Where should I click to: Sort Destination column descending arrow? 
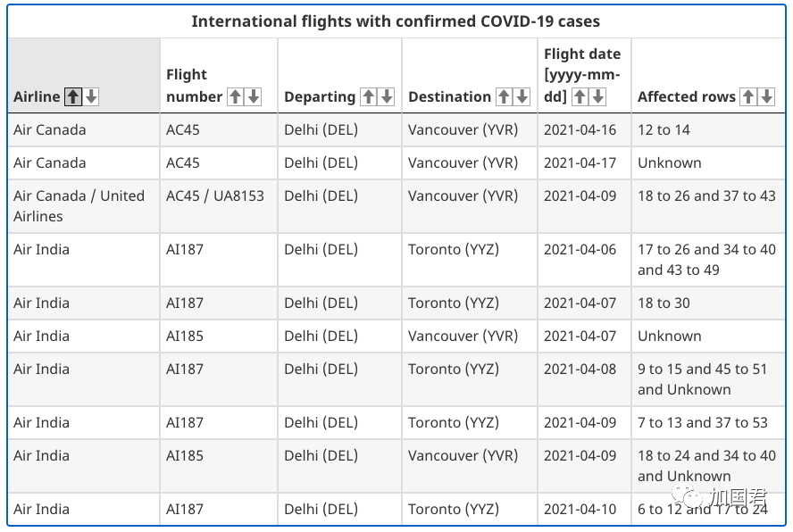pyautogui.click(x=522, y=96)
